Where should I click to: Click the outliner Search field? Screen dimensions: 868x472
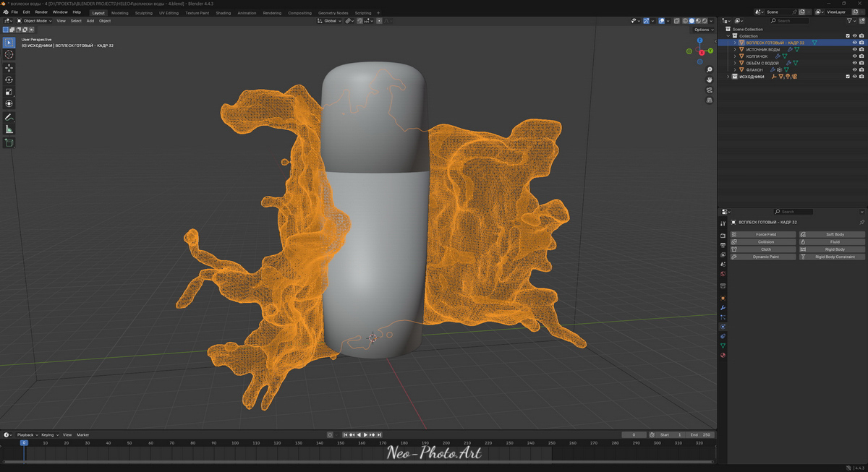pos(791,21)
